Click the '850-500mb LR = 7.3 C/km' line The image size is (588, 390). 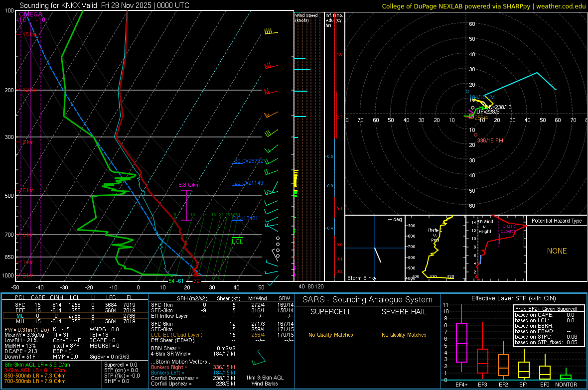[35, 376]
